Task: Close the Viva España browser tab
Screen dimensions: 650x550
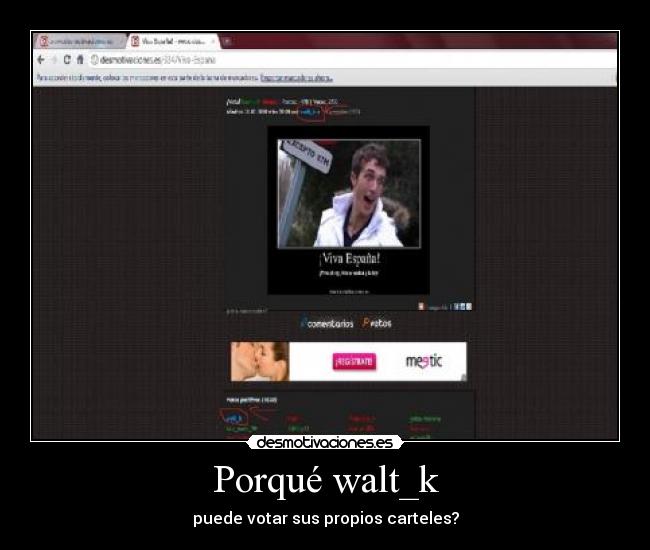Action: 213,41
